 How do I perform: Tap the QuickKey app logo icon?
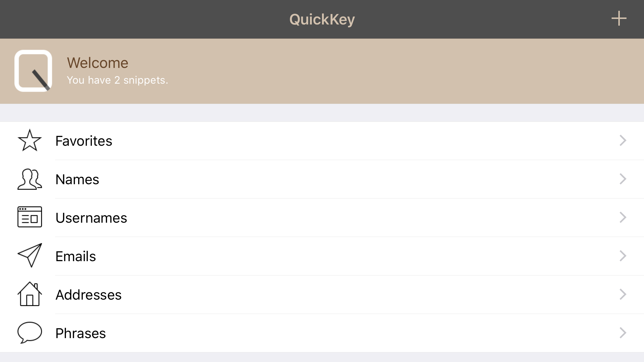tap(33, 71)
